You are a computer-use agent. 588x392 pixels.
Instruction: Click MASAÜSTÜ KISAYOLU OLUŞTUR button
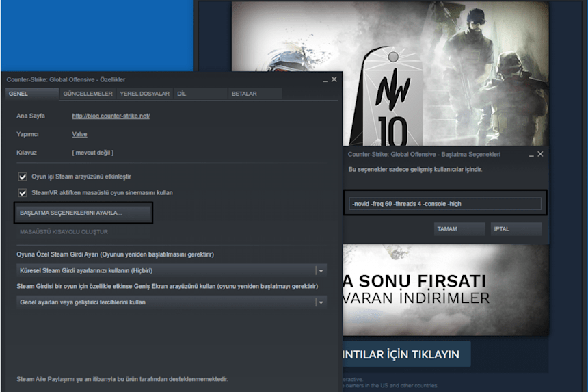(83, 232)
